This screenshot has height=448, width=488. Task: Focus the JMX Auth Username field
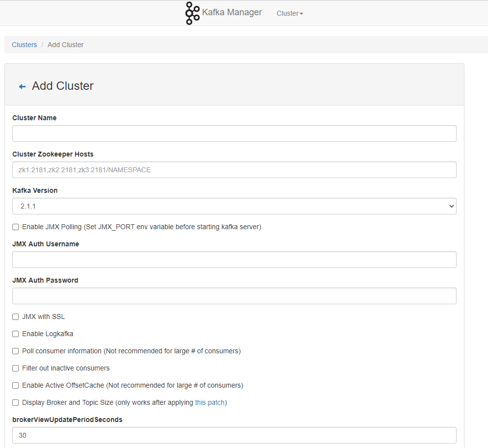(x=234, y=260)
